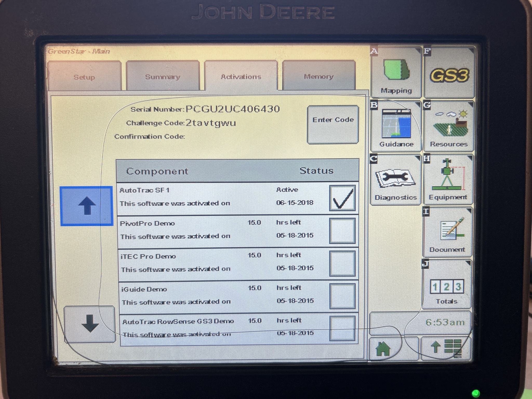Screen dimensions: 532x399
Task: Click the Confirmation Code label
Action: [x=150, y=136]
